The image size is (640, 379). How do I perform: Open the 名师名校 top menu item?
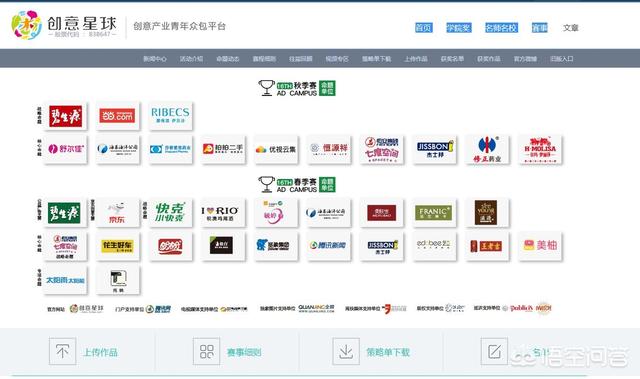[501, 28]
